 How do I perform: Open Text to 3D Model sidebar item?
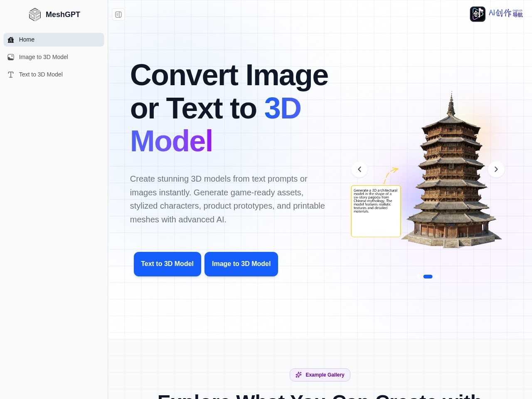pos(54,74)
